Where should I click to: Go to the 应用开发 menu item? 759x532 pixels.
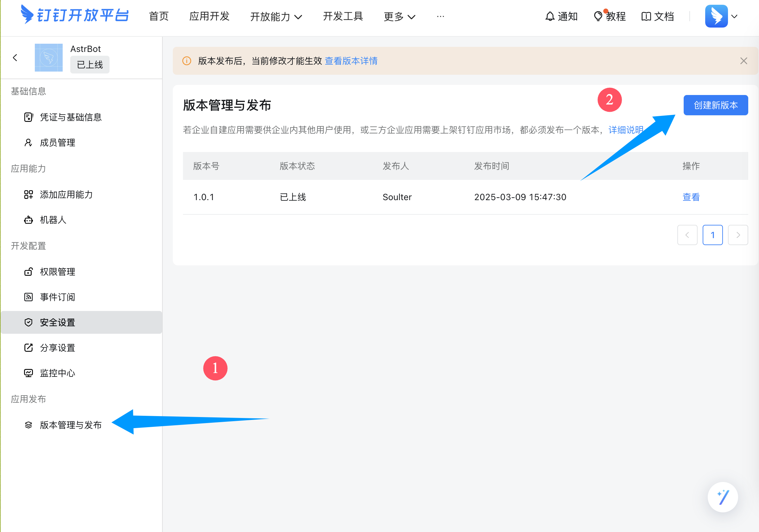coord(209,16)
